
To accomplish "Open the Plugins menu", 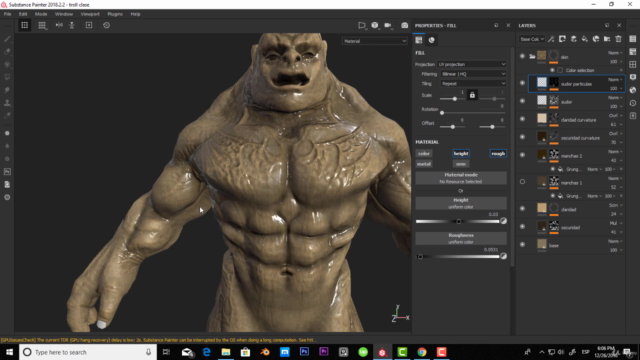I will click(115, 14).
